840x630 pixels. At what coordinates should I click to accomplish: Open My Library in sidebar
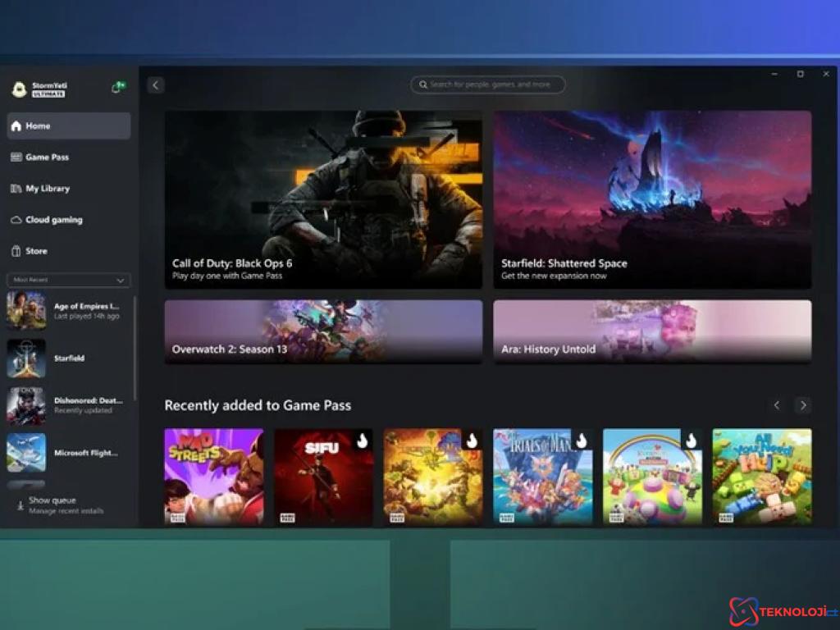pyautogui.click(x=48, y=189)
